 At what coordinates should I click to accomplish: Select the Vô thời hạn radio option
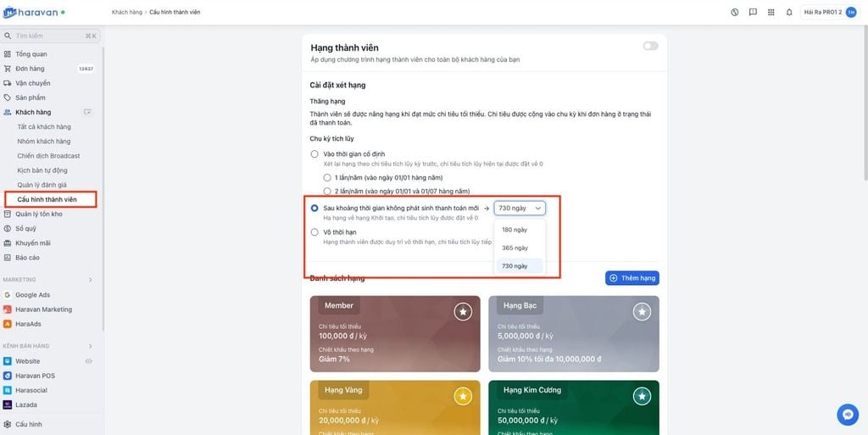click(x=314, y=231)
